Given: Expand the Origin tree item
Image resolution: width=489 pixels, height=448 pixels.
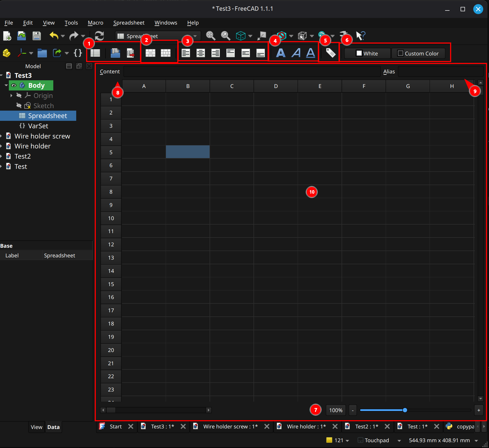Looking at the screenshot, I should [11, 95].
